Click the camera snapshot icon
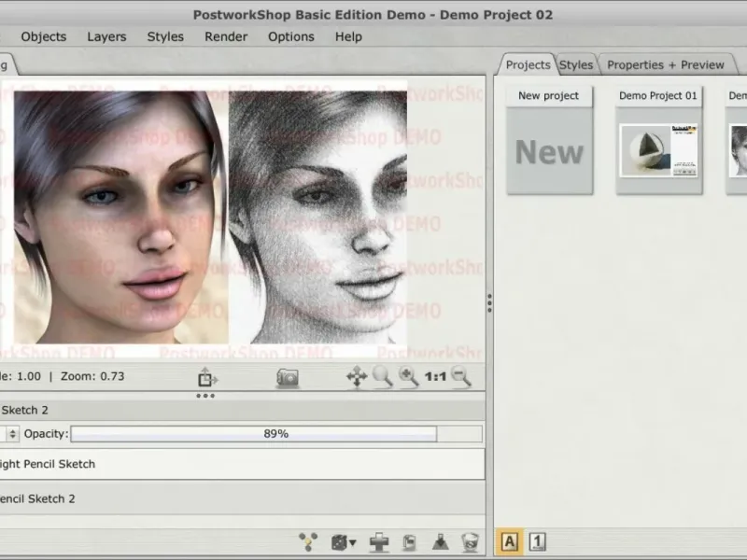Image resolution: width=747 pixels, height=560 pixels. pos(287,378)
